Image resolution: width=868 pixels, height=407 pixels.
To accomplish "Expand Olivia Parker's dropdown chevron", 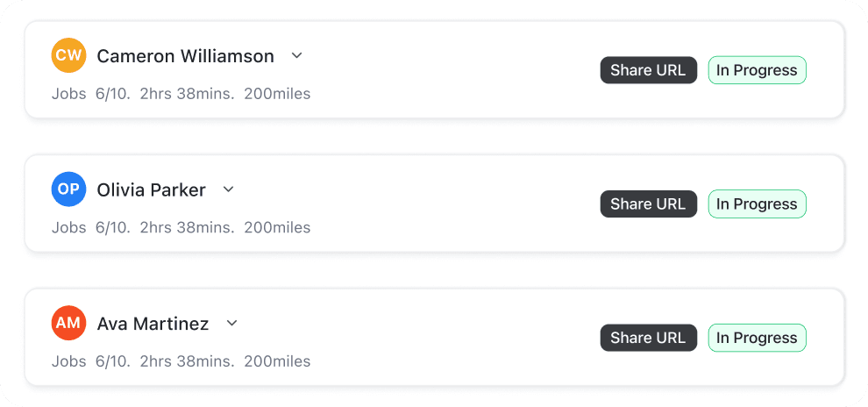I will click(x=228, y=189).
